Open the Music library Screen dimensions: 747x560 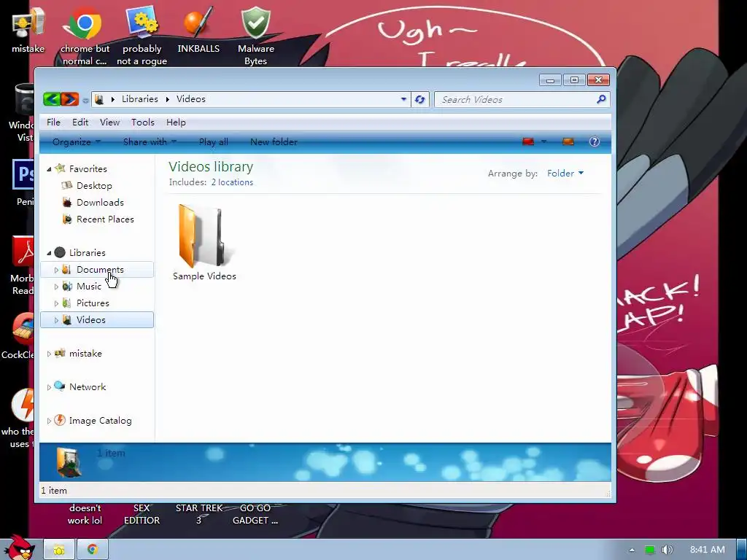[x=89, y=286]
